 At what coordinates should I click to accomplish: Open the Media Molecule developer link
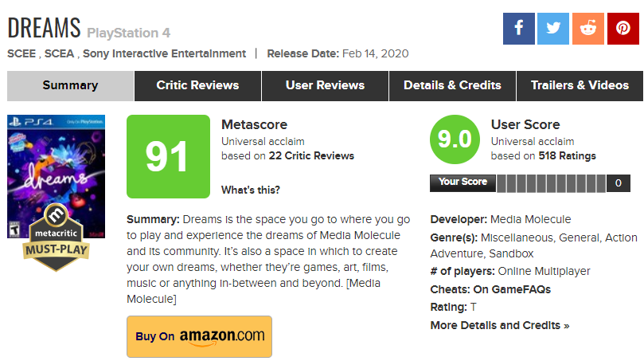click(x=530, y=219)
